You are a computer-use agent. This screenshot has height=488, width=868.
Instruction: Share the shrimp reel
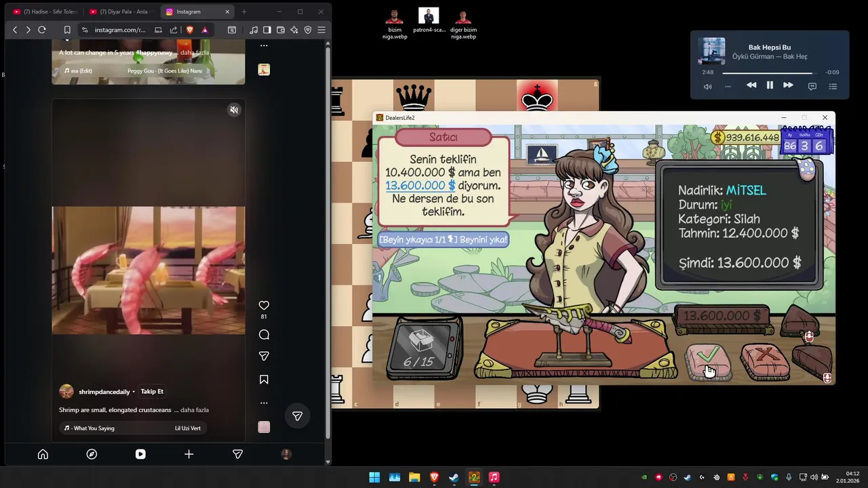coord(264,356)
